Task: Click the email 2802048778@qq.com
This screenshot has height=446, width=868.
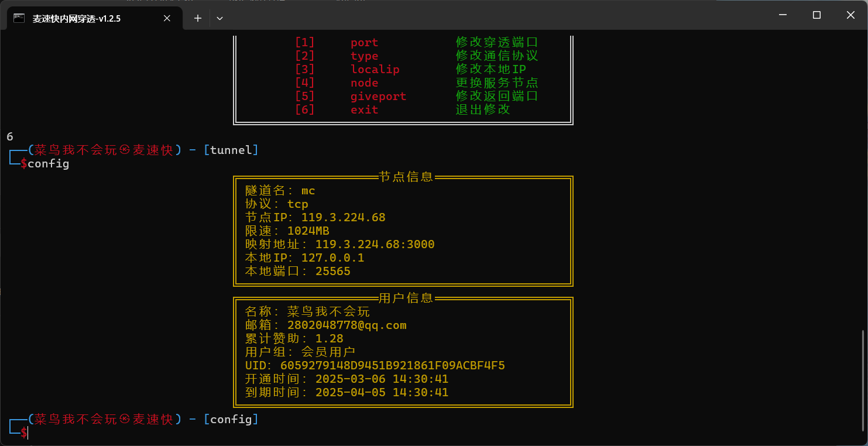Action: [346, 325]
